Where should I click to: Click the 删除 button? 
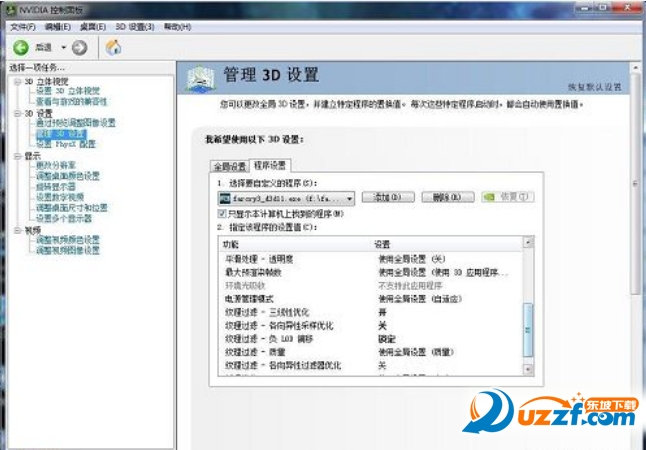[x=448, y=197]
